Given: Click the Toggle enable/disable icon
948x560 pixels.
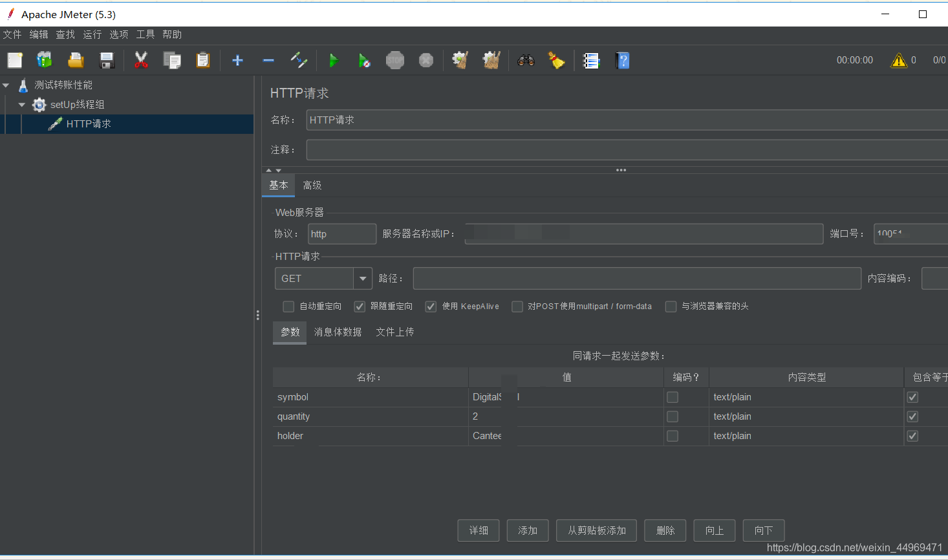Looking at the screenshot, I should 299,60.
